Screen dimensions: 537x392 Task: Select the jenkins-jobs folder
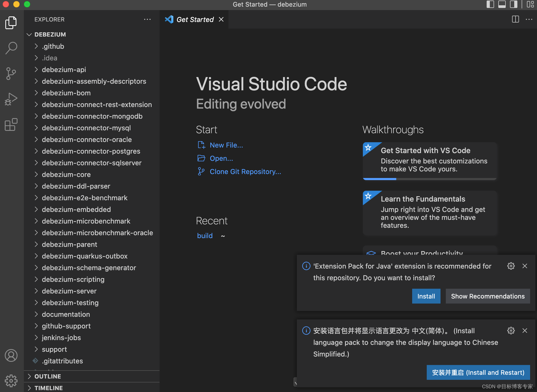(x=92, y=337)
